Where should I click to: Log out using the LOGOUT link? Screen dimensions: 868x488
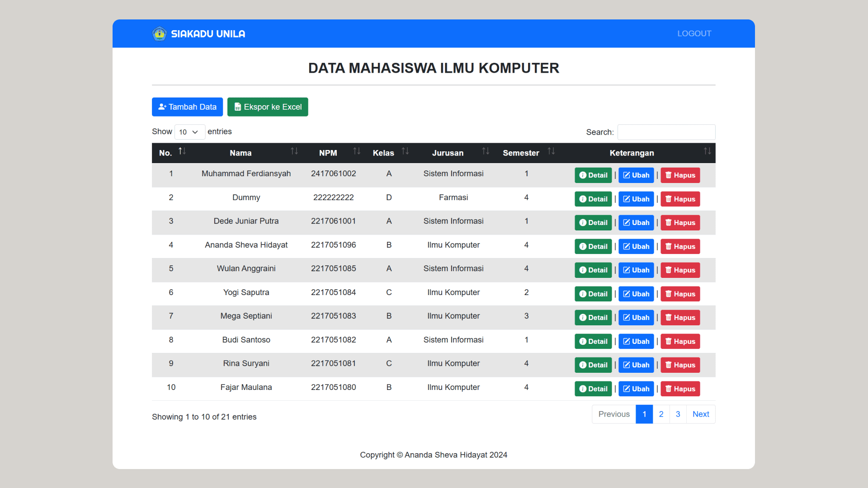694,33
